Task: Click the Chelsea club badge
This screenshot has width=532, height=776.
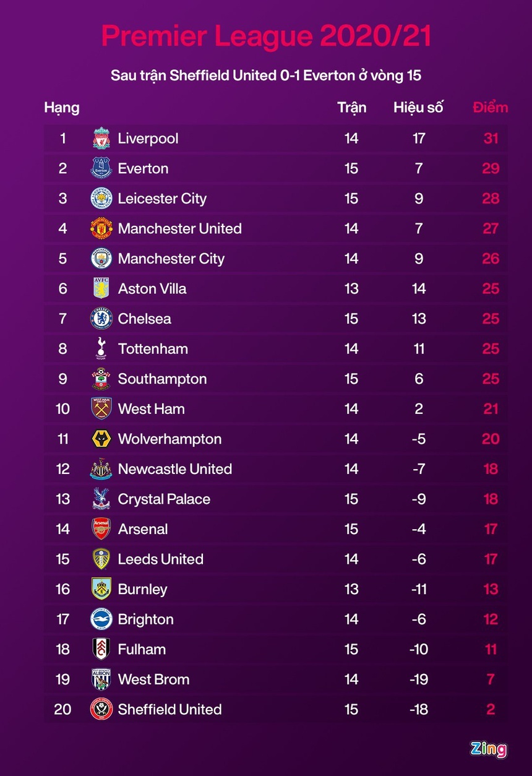Action: [101, 319]
